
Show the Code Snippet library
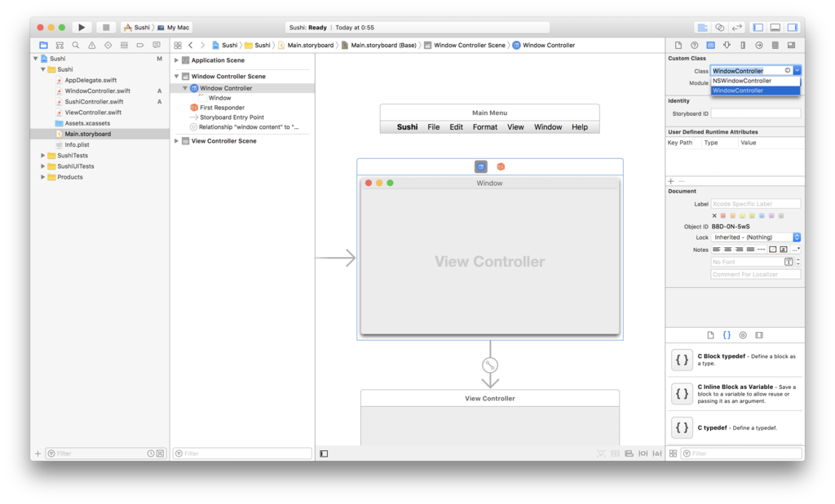click(x=727, y=335)
